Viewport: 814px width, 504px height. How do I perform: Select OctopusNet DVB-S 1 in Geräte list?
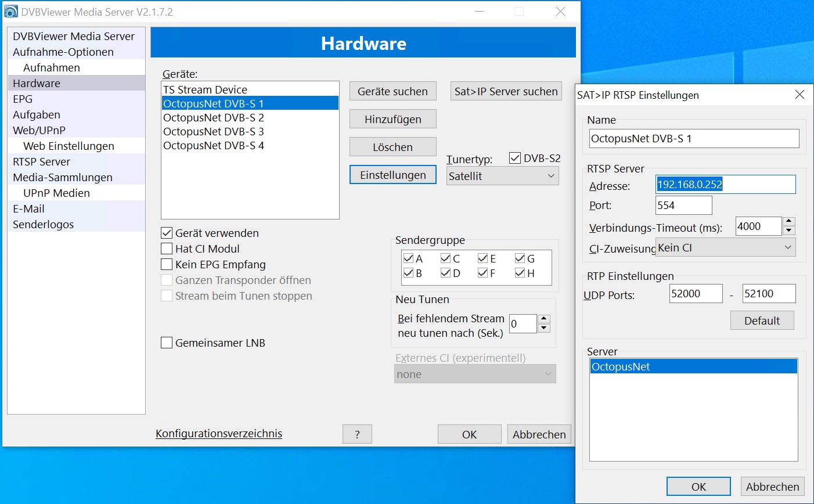tap(250, 103)
